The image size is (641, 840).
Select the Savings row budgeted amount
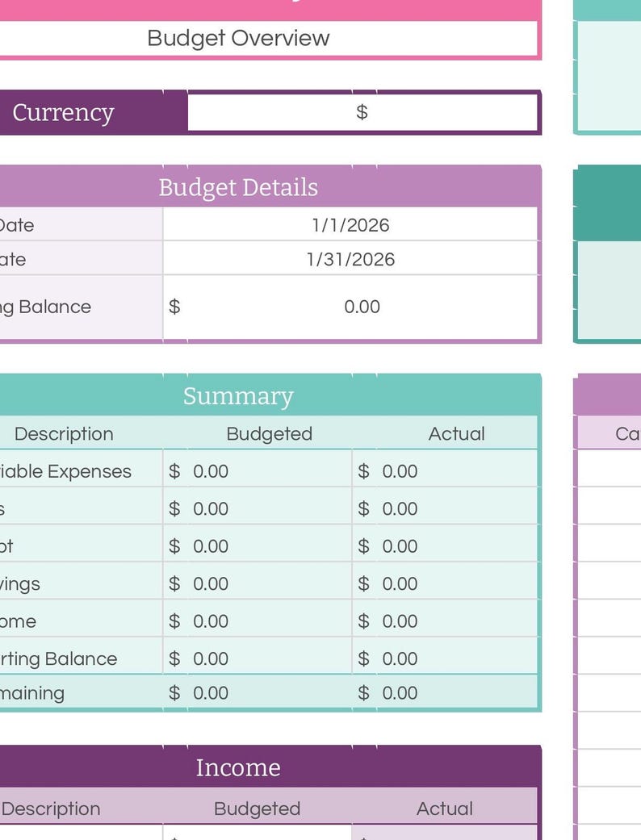click(x=258, y=583)
